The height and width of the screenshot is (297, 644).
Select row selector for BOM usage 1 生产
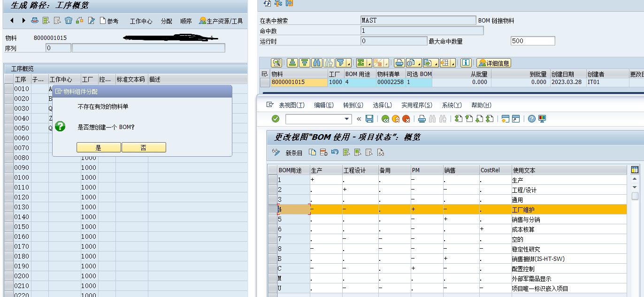tap(272, 180)
